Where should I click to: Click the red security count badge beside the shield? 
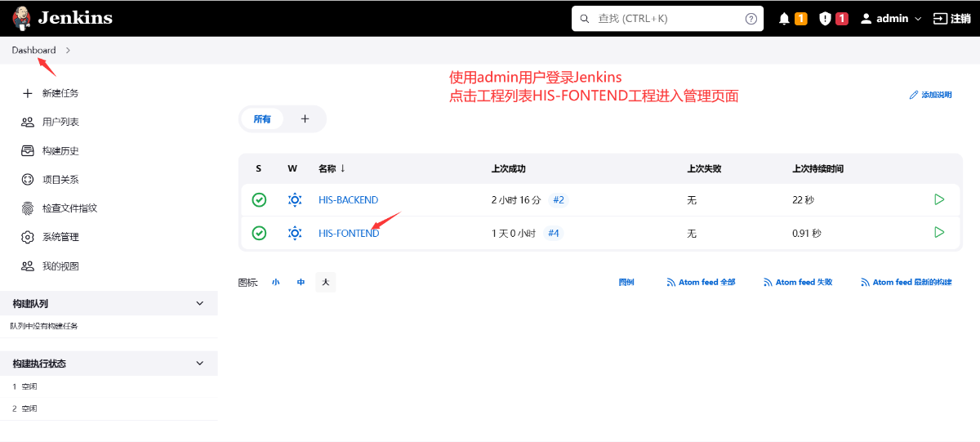842,19
